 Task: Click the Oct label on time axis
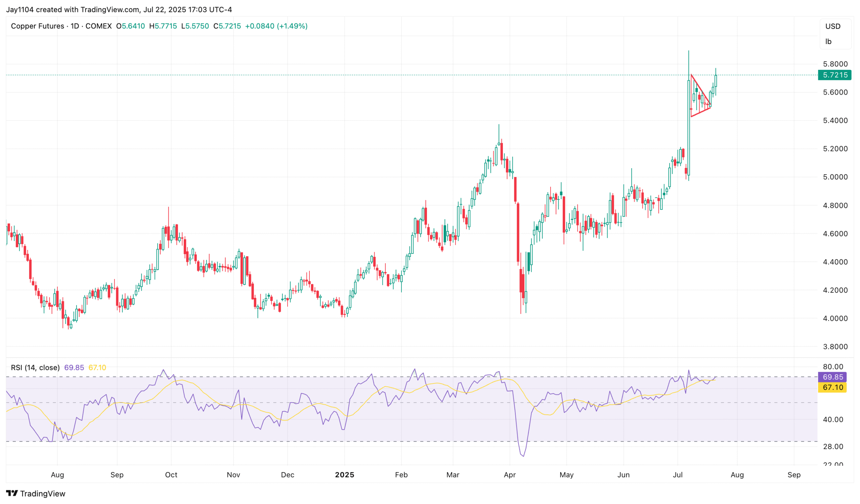pyautogui.click(x=171, y=475)
